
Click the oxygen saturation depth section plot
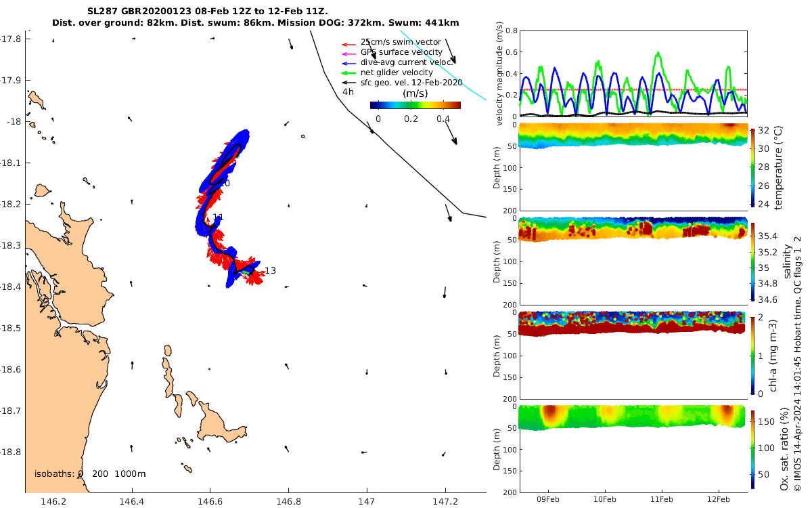tap(633, 449)
